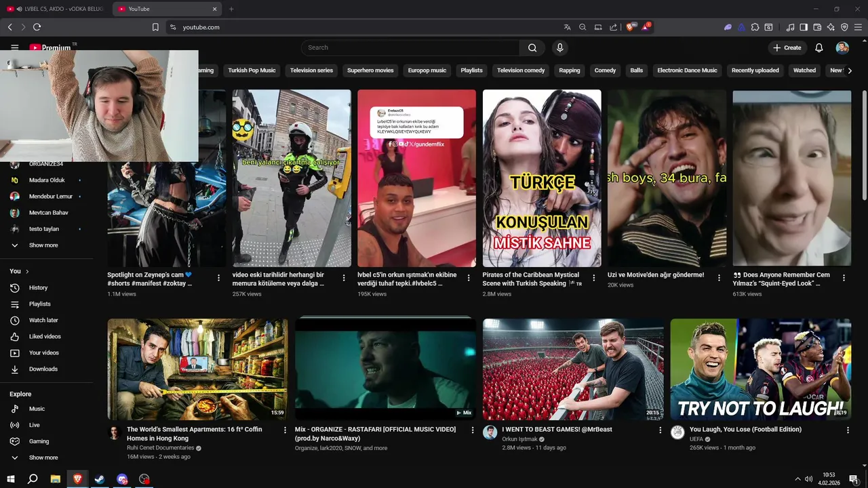Open the YouTube hamburger guide menu
The height and width of the screenshot is (488, 868).
point(15,47)
